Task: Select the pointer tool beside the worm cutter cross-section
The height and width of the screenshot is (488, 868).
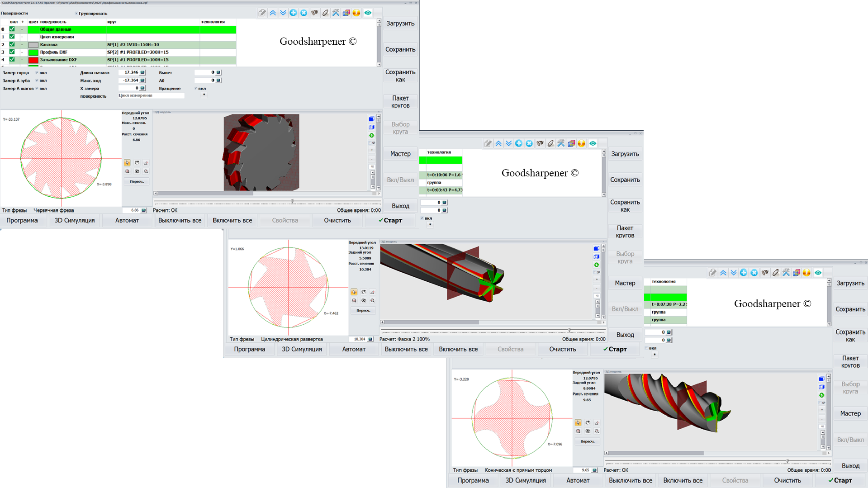Action: click(127, 163)
